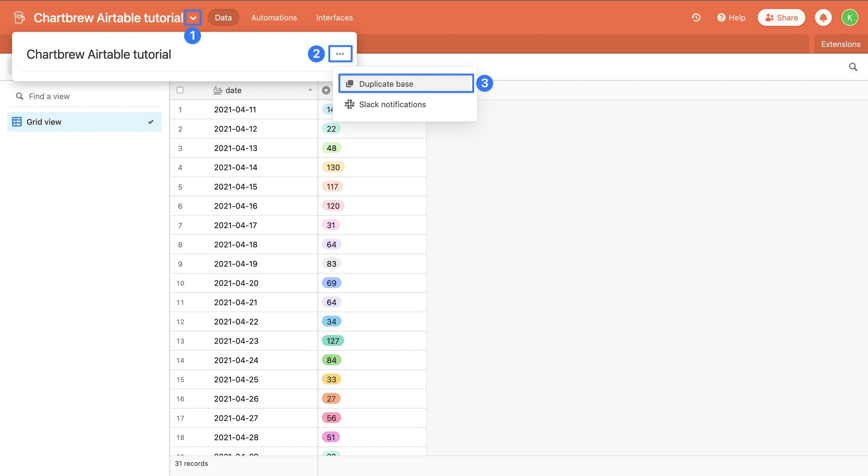Open the three-dot base options menu

pos(340,54)
